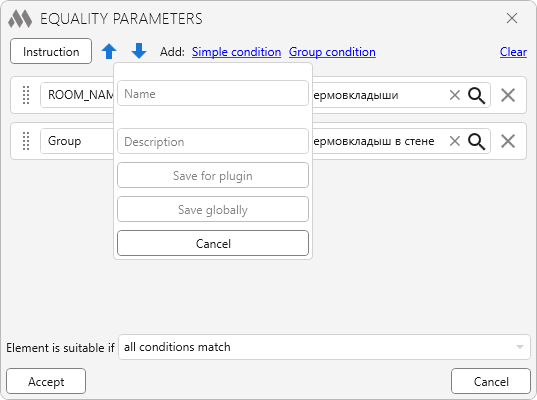537x400 pixels.
Task: Click the drag handle of the Group row
Action: tap(26, 141)
